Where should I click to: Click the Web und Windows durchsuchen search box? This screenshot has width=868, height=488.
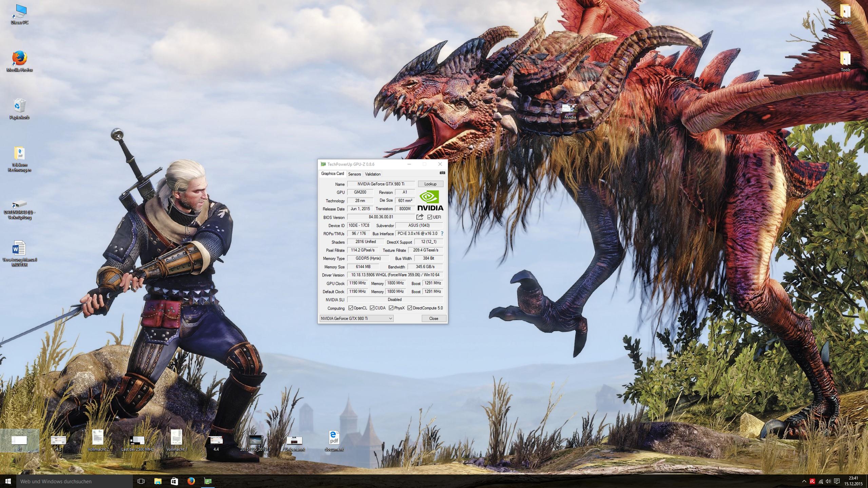75,481
